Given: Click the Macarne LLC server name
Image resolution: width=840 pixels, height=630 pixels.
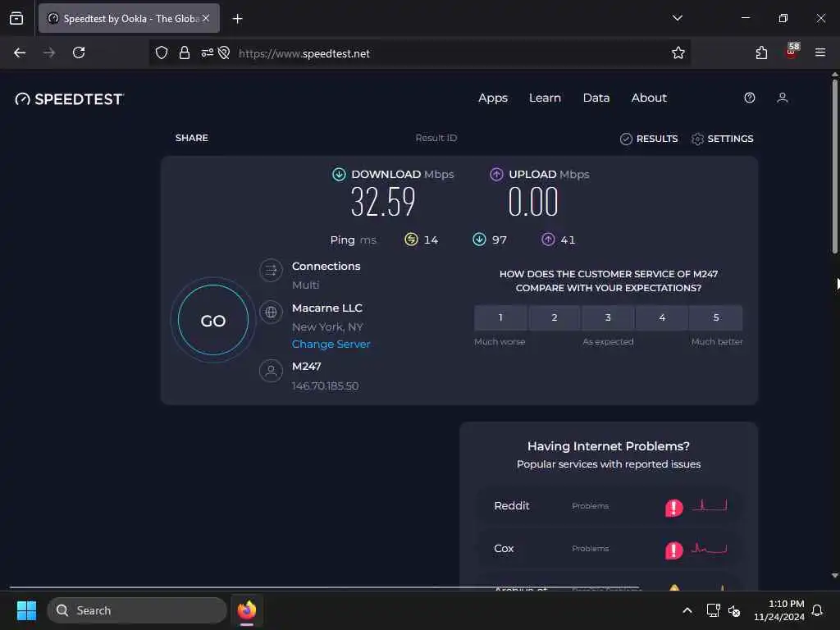Looking at the screenshot, I should click(327, 308).
